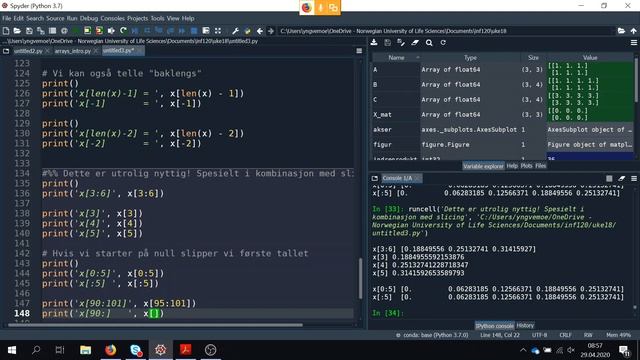Screen dimensions: 640x360
Task: Run cell and advance toolbar icon
Action: pyautogui.click(x=99, y=31)
